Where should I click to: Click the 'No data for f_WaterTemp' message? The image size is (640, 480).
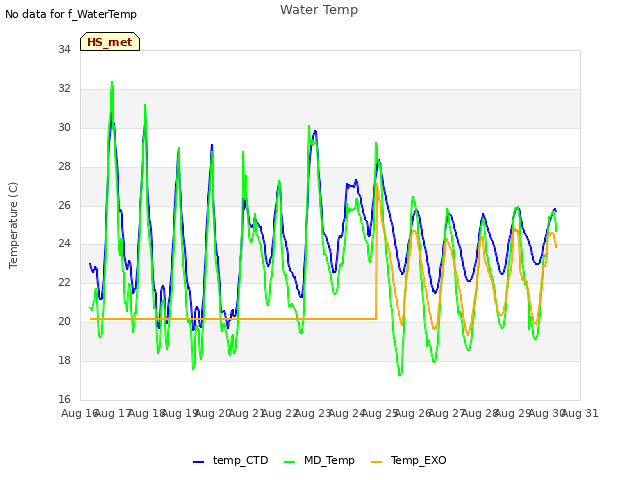pyautogui.click(x=71, y=14)
